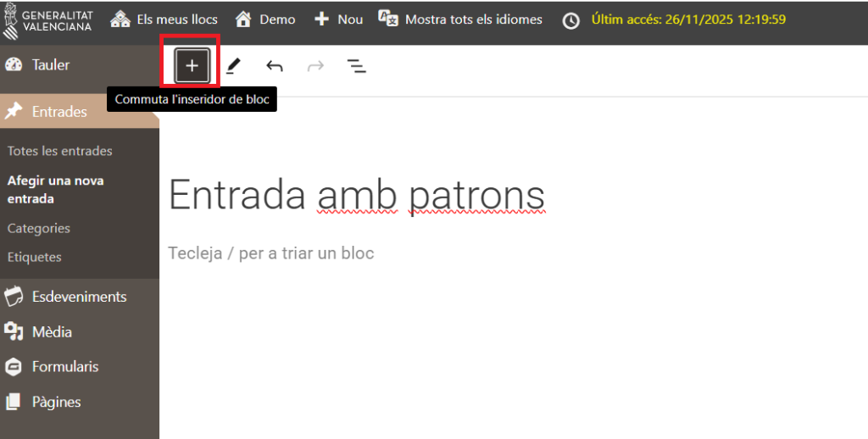The image size is (868, 439).
Task: Open Totes les entrades link
Action: pyautogui.click(x=59, y=151)
